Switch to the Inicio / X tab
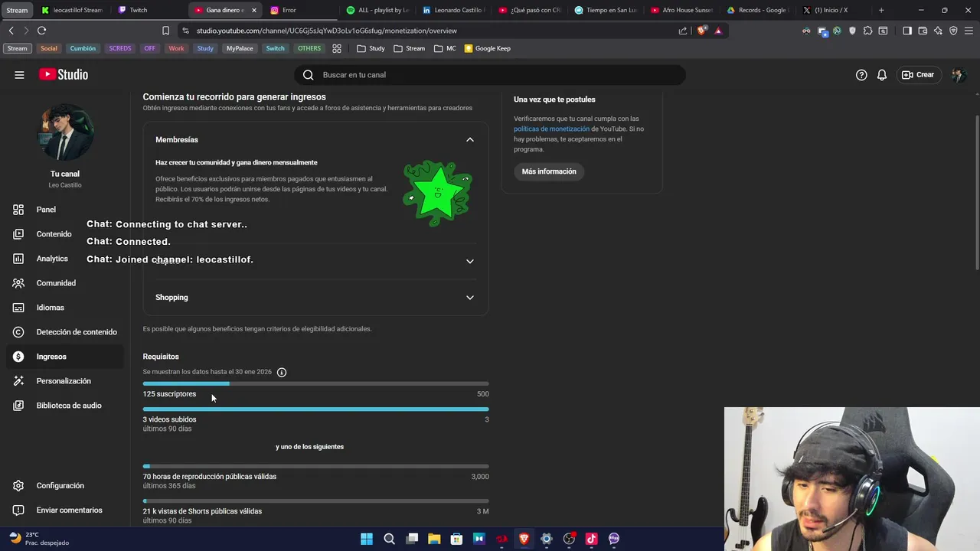This screenshot has width=980, height=551. click(x=833, y=10)
